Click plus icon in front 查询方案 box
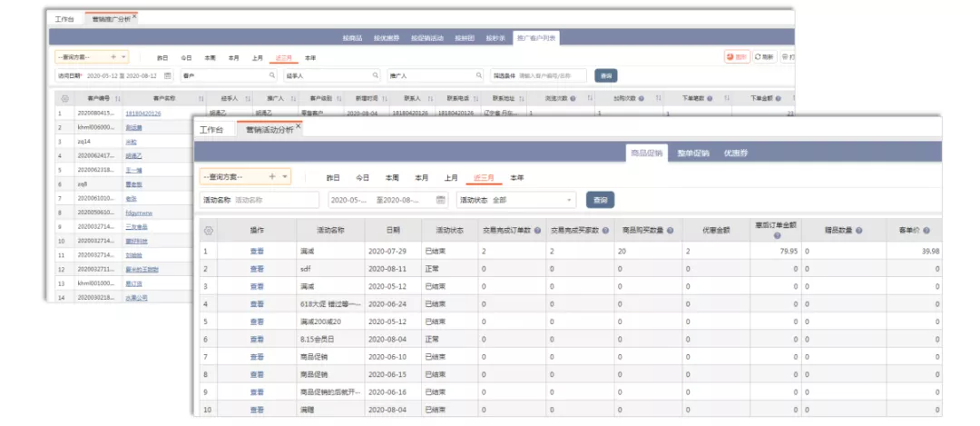The height and width of the screenshot is (426, 980). [272, 176]
